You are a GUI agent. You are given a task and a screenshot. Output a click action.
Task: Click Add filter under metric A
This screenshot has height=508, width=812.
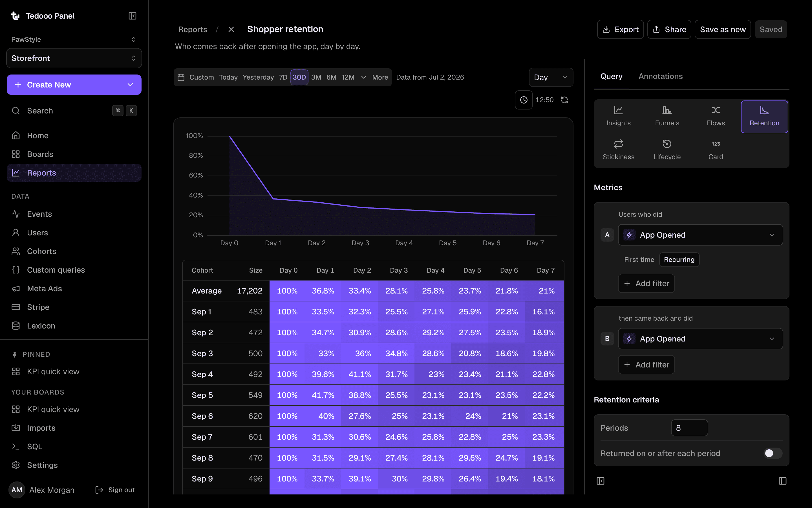point(646,283)
